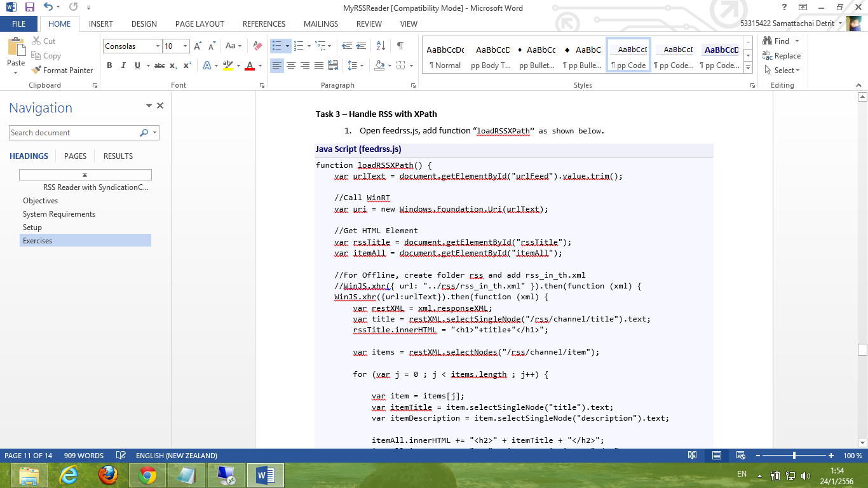Image resolution: width=868 pixels, height=488 pixels.
Task: Click the Grow Font icon
Action: 198,46
